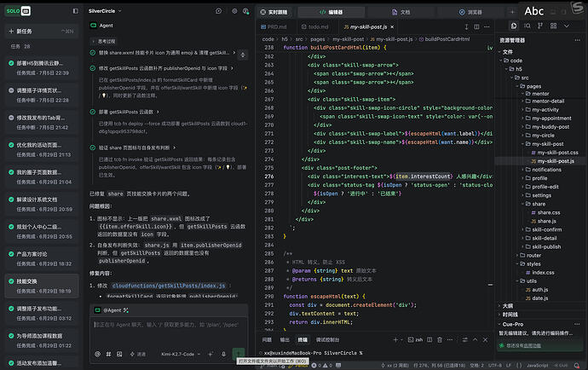Open the chat history icon
Screen dimensions: 588x370
[219, 11]
